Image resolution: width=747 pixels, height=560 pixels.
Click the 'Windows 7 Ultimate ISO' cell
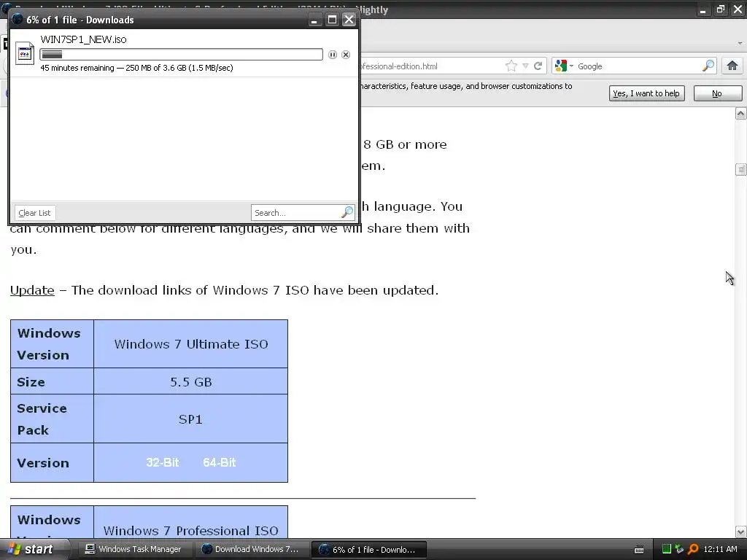coord(191,344)
